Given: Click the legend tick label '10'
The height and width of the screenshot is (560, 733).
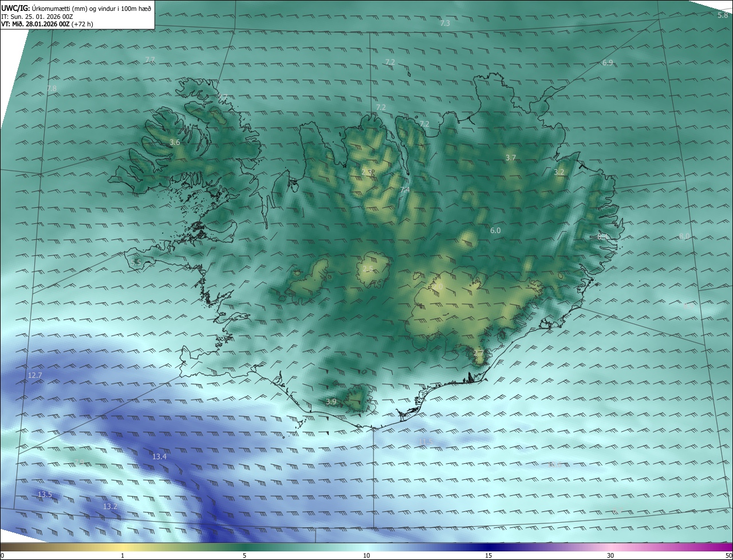Looking at the screenshot, I should click(x=366, y=555).
